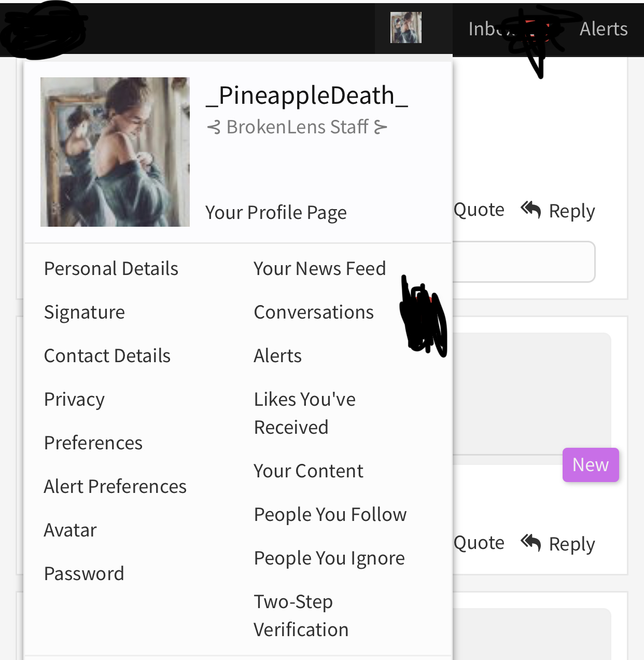Select Preferences from account menu
The height and width of the screenshot is (660, 644).
tap(93, 443)
